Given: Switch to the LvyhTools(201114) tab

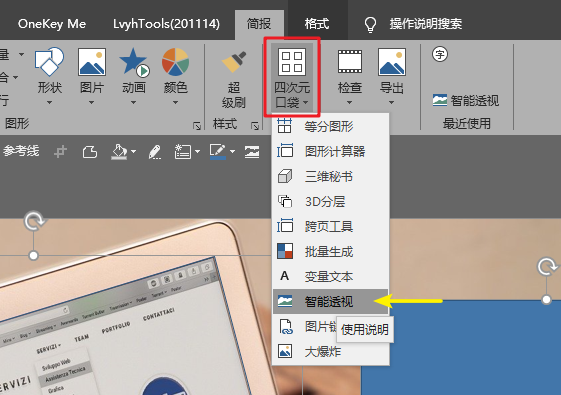Looking at the screenshot, I should click(x=166, y=24).
